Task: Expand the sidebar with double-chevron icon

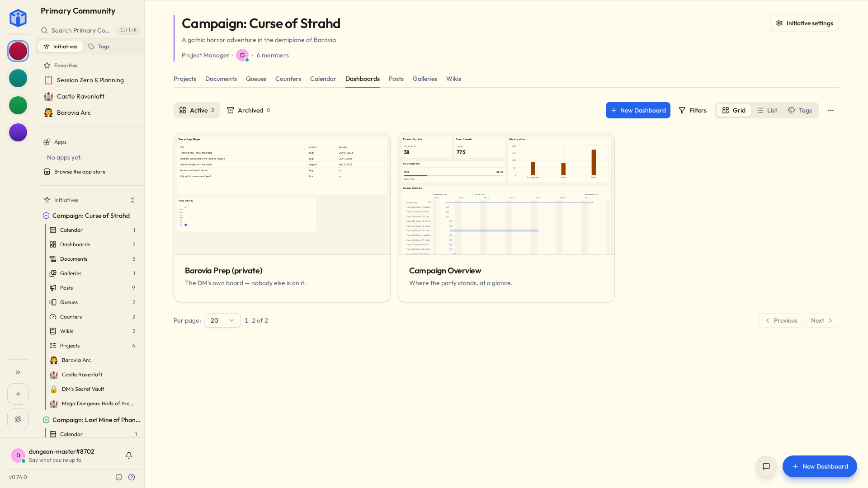Action: pos(18,372)
